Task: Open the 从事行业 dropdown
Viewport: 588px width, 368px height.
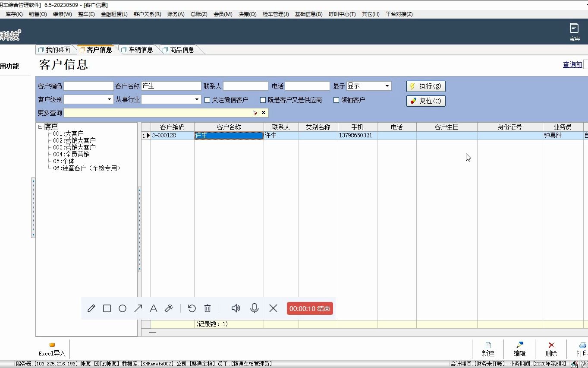Action: click(197, 99)
